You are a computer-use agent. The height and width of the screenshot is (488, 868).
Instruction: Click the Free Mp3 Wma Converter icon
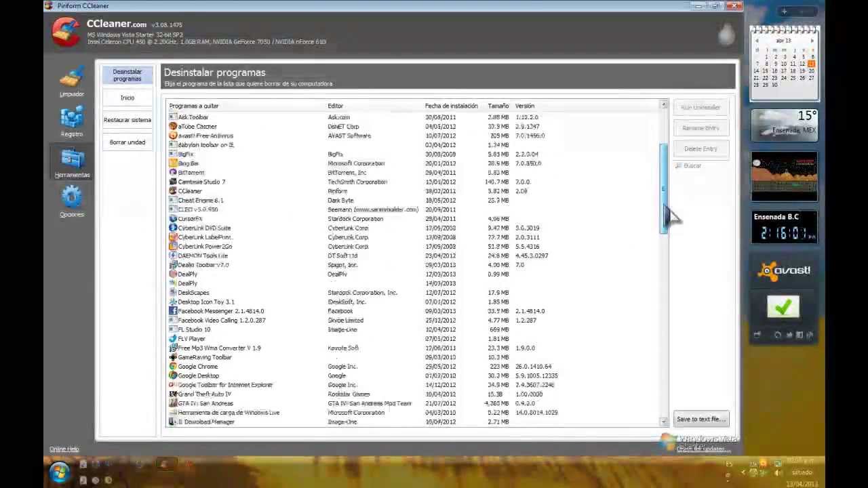click(x=173, y=348)
